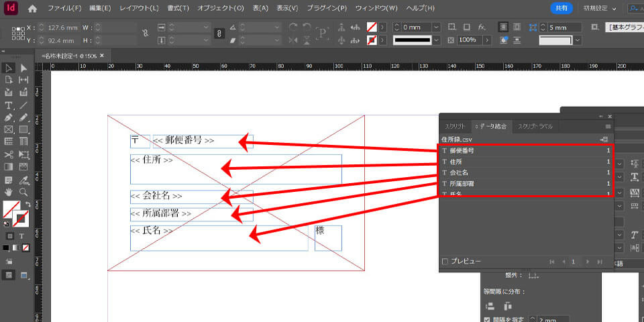Go to next record in data merge
This screenshot has width=644, height=322.
587,261
